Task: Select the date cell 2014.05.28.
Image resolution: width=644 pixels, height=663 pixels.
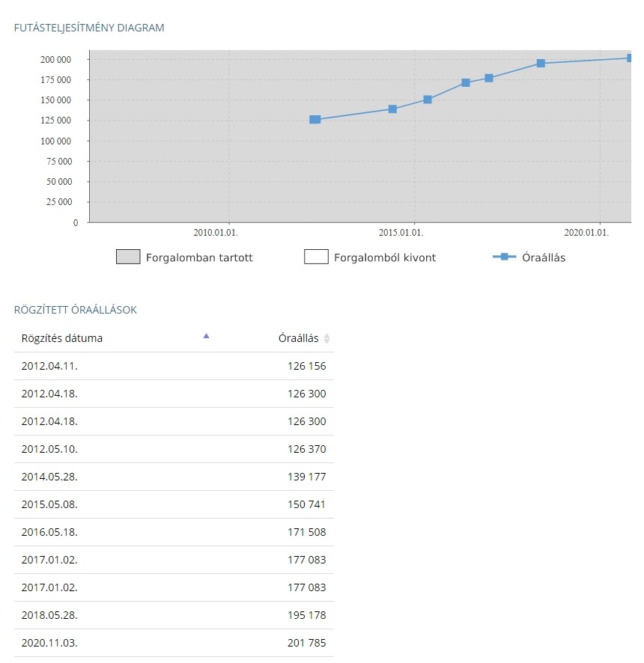Action: (x=49, y=477)
